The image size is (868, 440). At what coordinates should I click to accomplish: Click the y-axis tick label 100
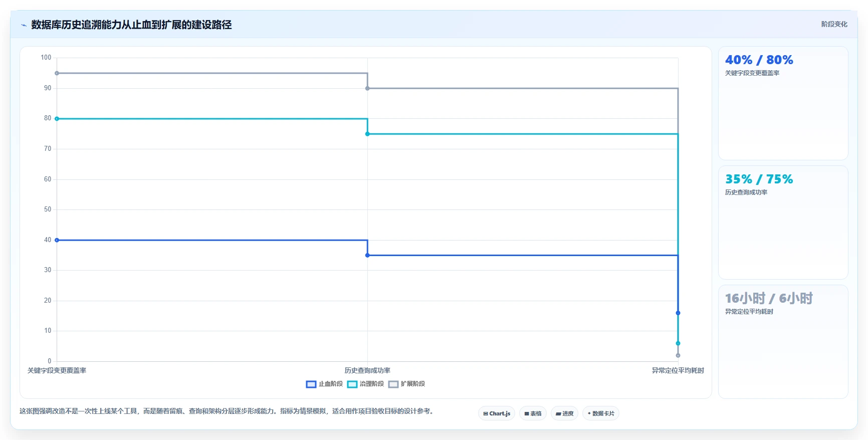[x=46, y=58]
